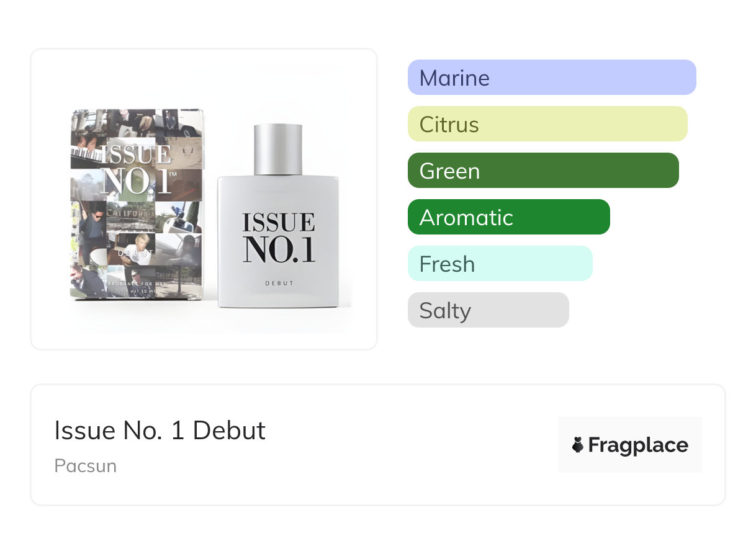The width and height of the screenshot is (756, 536).
Task: Click the silver cap of the perfume bottle
Action: 278,149
